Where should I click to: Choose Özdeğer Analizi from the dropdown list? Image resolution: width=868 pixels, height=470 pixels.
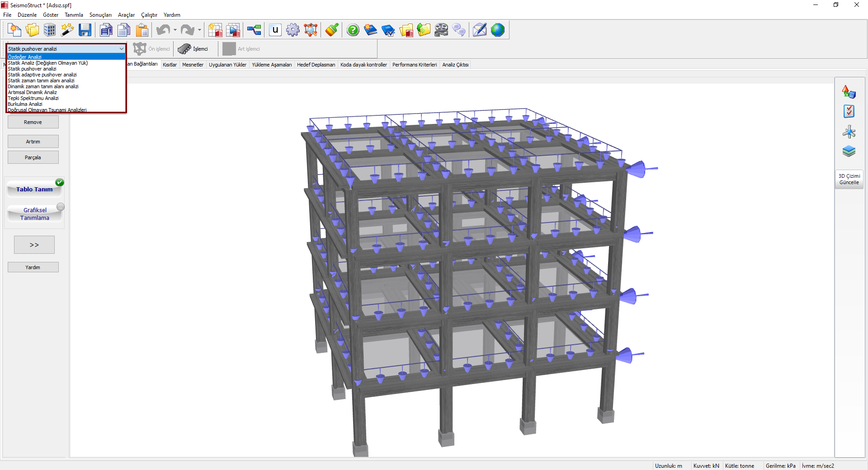[25, 57]
